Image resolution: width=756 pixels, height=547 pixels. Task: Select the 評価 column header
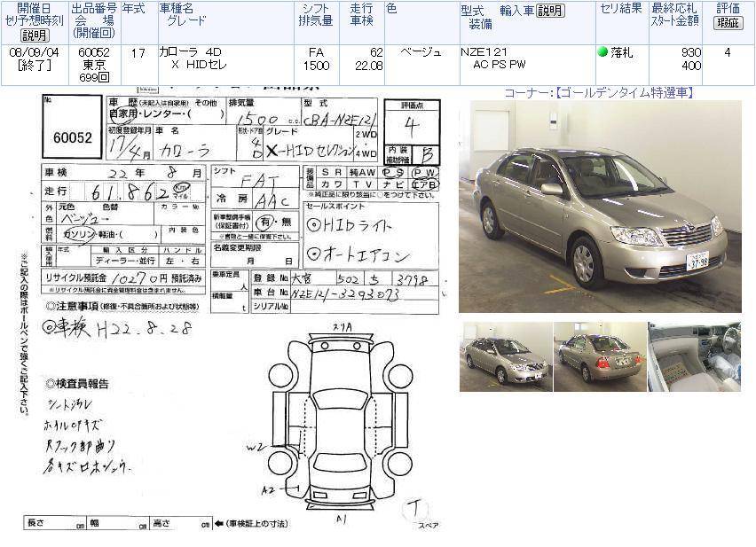[728, 8]
